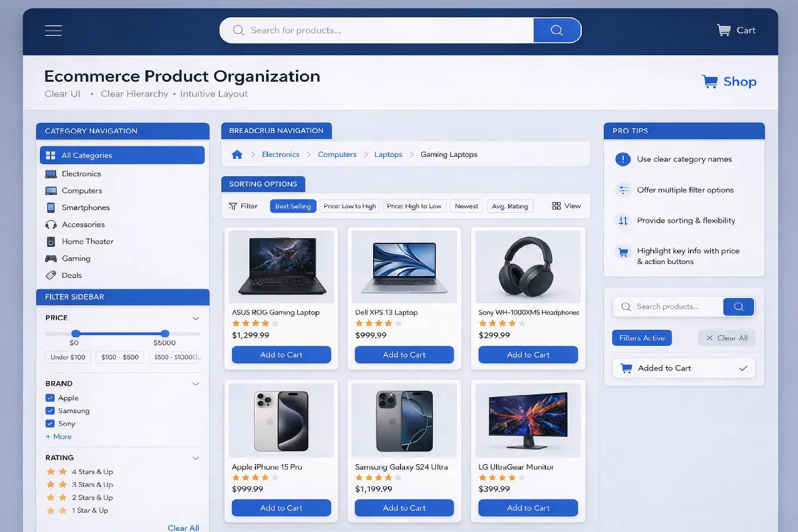This screenshot has width=798, height=532.
Task: Focus the header Search for products field
Action: click(377, 31)
